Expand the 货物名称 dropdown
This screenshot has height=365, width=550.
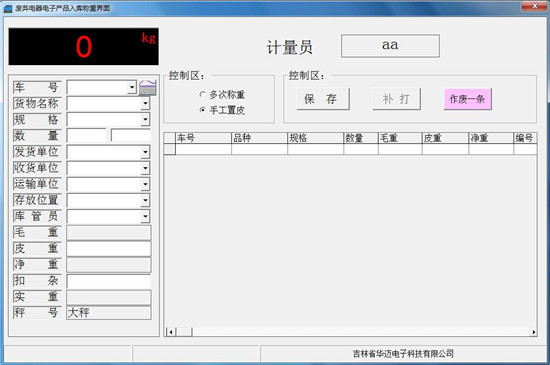click(x=145, y=103)
